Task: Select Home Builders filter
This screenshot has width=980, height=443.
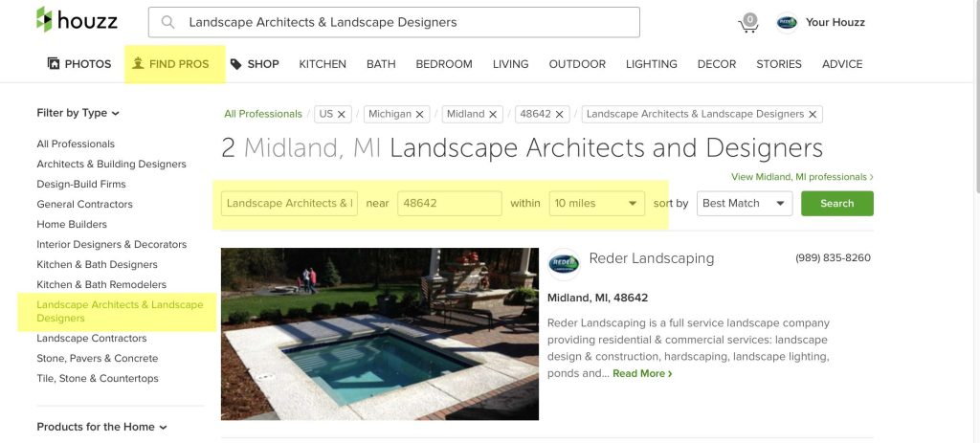Action: [72, 224]
